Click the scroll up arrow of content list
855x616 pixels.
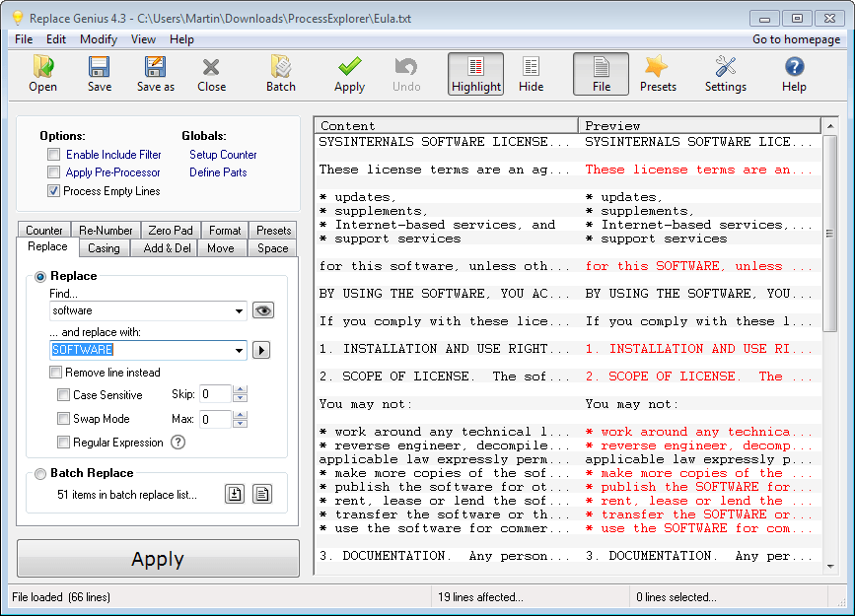tap(830, 126)
